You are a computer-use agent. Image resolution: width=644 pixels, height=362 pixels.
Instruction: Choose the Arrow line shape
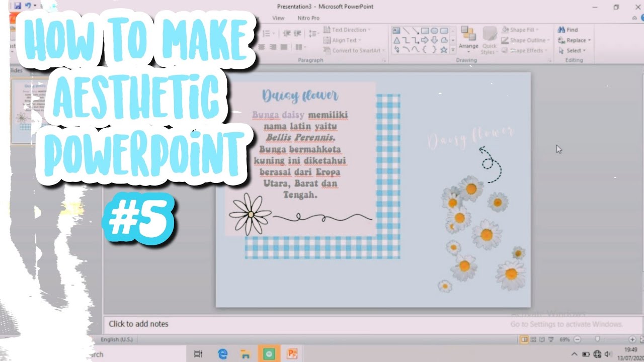tap(416, 30)
